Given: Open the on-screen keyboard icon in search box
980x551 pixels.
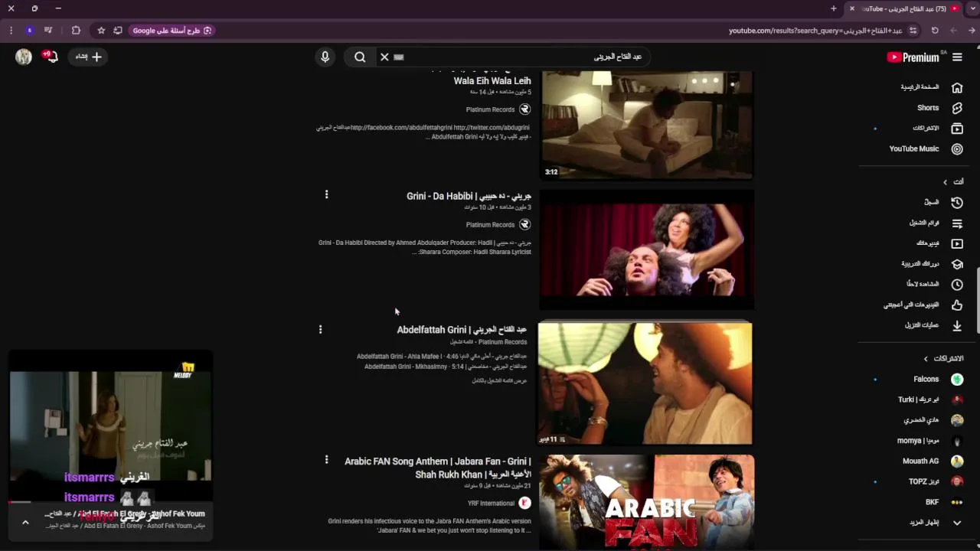Looking at the screenshot, I should coord(398,57).
